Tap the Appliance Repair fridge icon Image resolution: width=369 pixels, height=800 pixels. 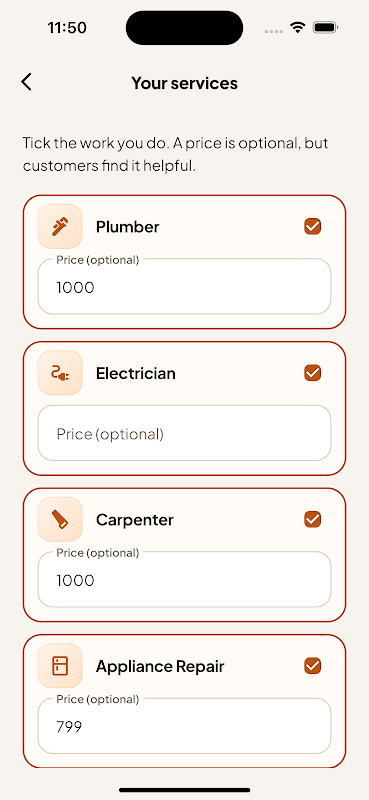click(x=60, y=666)
